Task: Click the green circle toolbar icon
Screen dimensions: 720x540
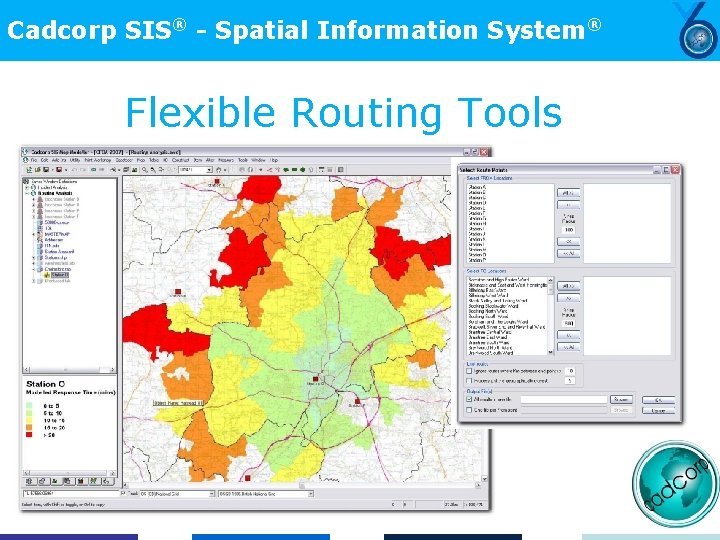Action: (303, 170)
